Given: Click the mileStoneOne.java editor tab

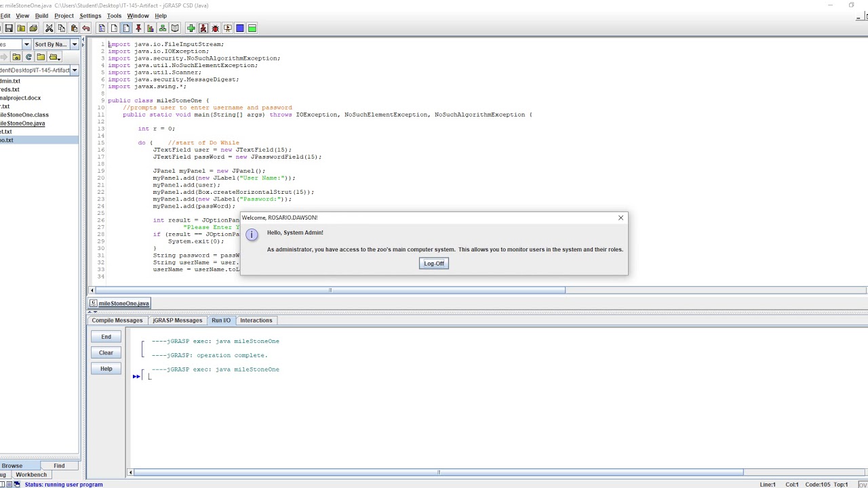Looking at the screenshot, I should (120, 304).
